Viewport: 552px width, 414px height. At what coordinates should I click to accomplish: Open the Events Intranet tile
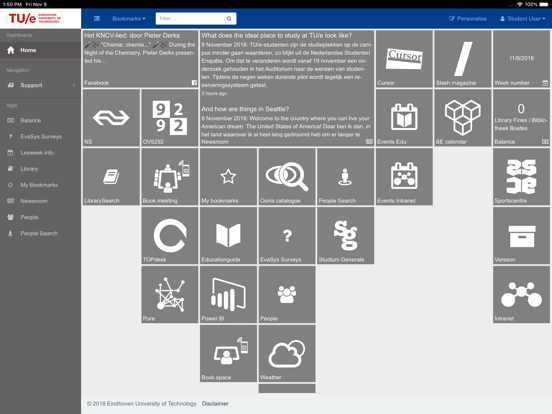pyautogui.click(x=404, y=176)
